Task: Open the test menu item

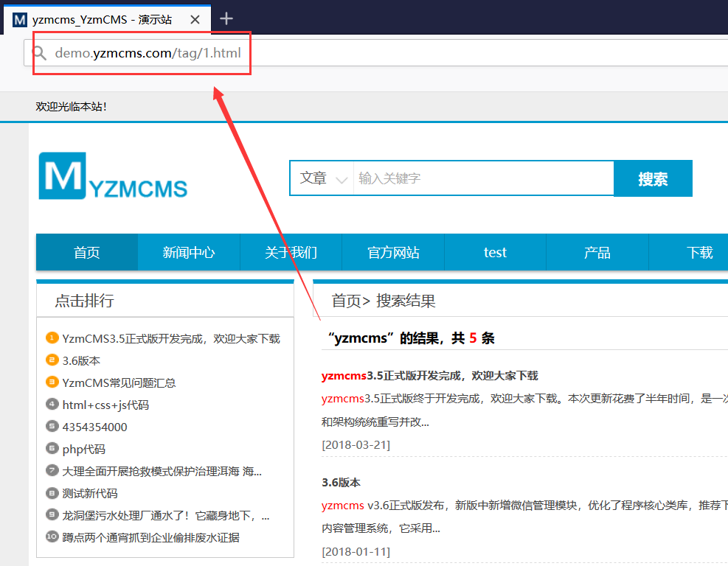Action: pyautogui.click(x=495, y=252)
